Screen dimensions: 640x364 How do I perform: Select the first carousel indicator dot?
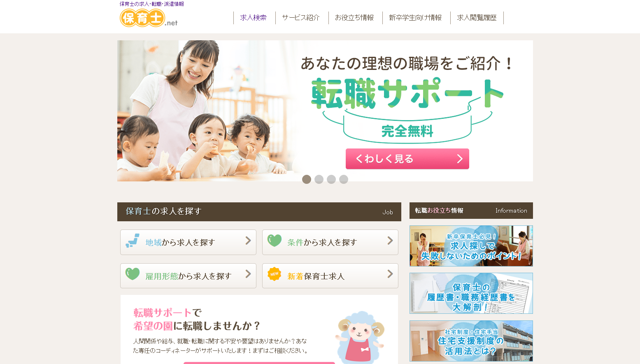click(307, 179)
